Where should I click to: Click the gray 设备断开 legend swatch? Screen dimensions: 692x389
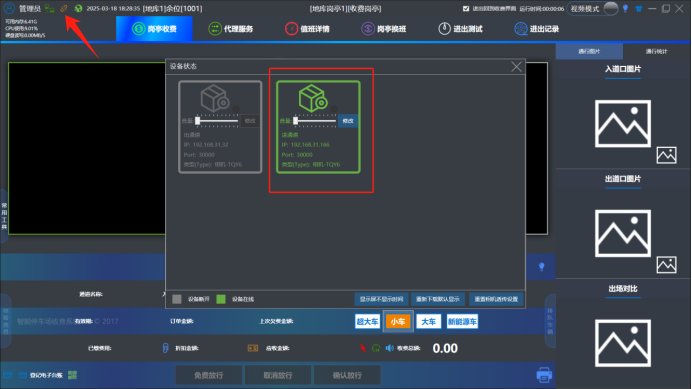coord(177,299)
